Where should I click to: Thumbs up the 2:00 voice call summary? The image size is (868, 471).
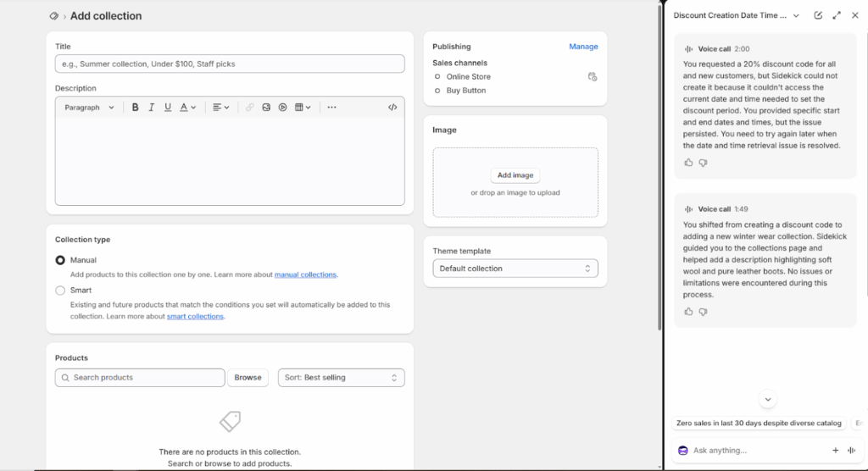pos(688,163)
